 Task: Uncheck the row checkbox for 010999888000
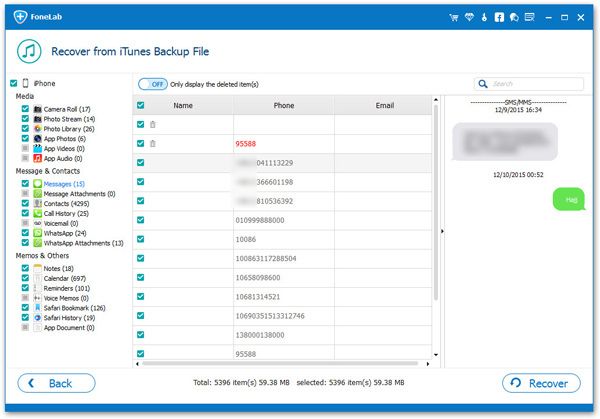pyautogui.click(x=140, y=220)
